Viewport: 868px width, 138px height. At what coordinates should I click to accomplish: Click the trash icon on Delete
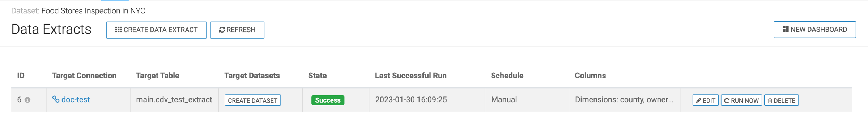click(770, 101)
